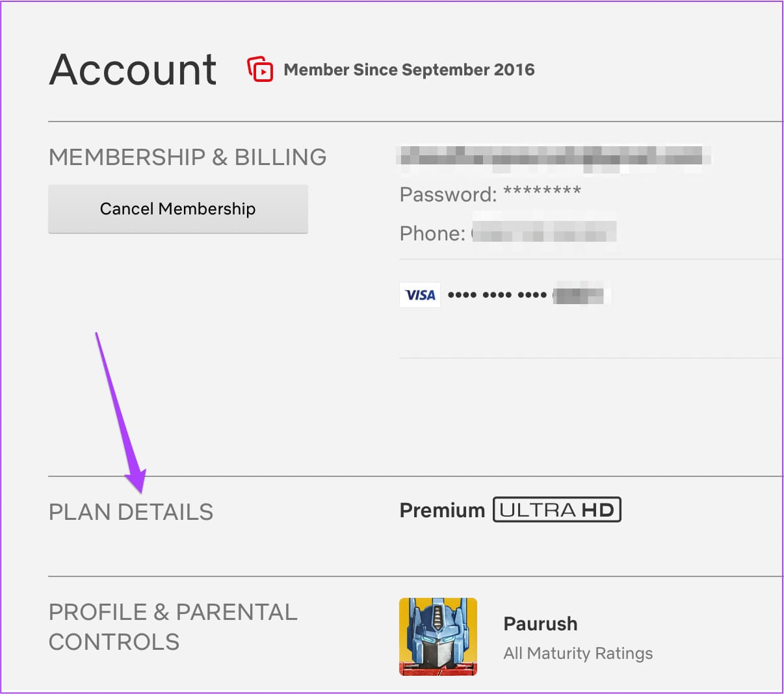Click the member-since red cards icon
Screen dimensions: 784x694
260,69
